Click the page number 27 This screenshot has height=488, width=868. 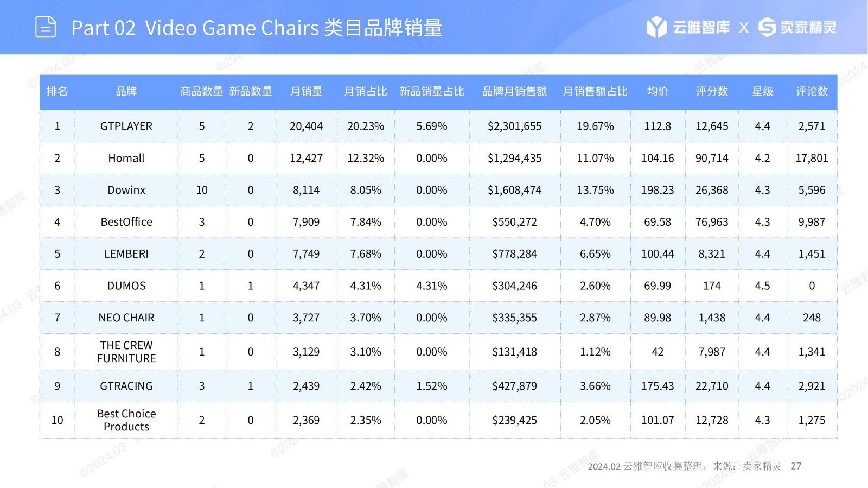(x=796, y=466)
